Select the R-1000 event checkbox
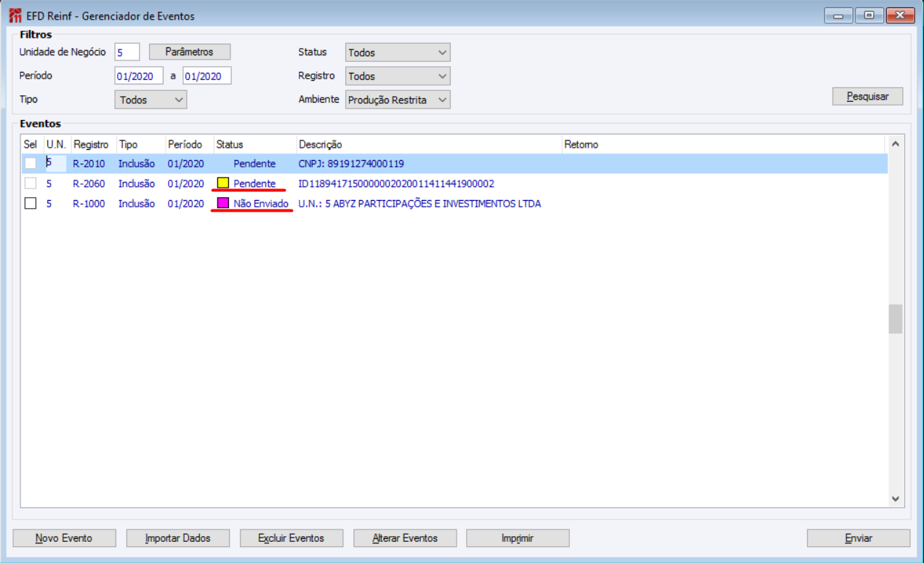The width and height of the screenshot is (924, 563). 30,204
